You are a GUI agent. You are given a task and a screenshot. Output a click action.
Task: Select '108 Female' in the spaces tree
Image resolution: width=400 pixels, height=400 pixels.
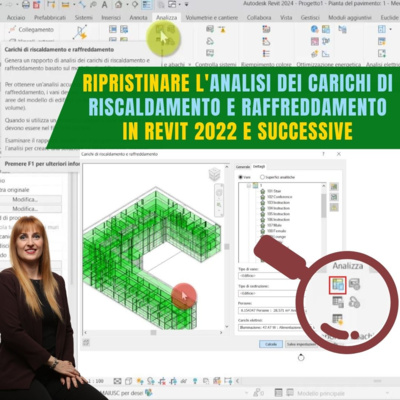pos(276,231)
